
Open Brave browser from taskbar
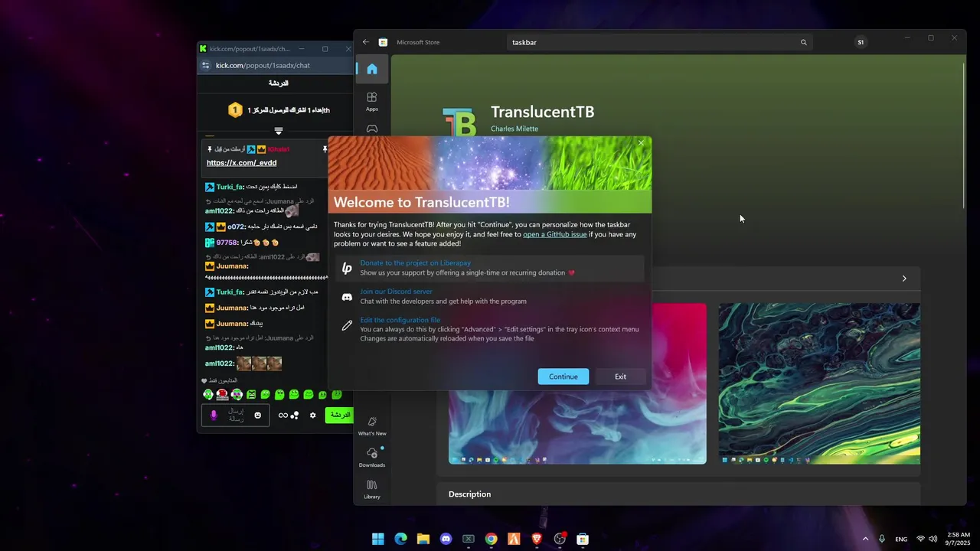(537, 539)
